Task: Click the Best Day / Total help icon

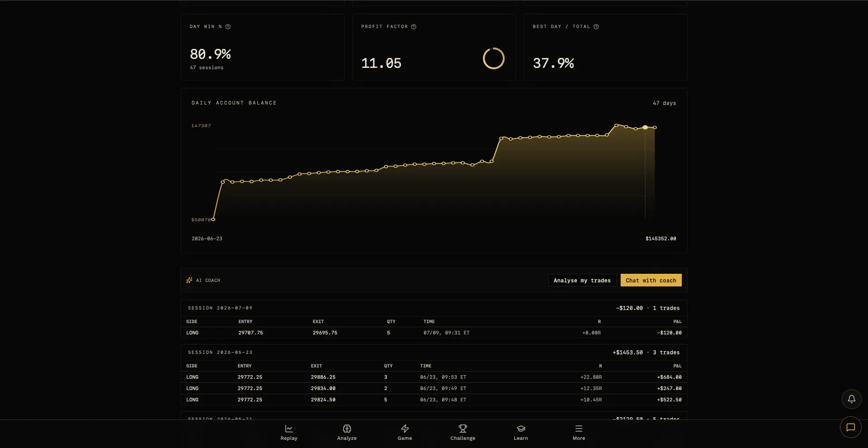Action: click(x=596, y=27)
